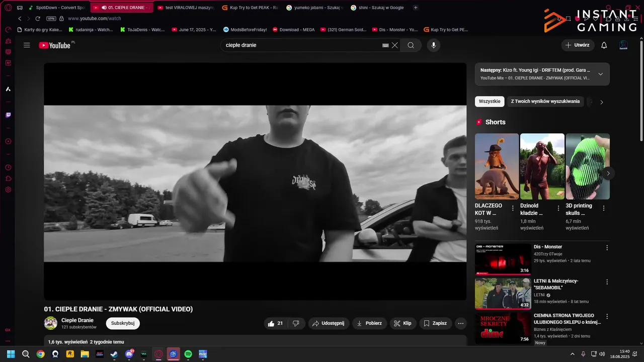
Task: Switch to test VIRALOWEJ maszyny tab
Action: pyautogui.click(x=186, y=8)
